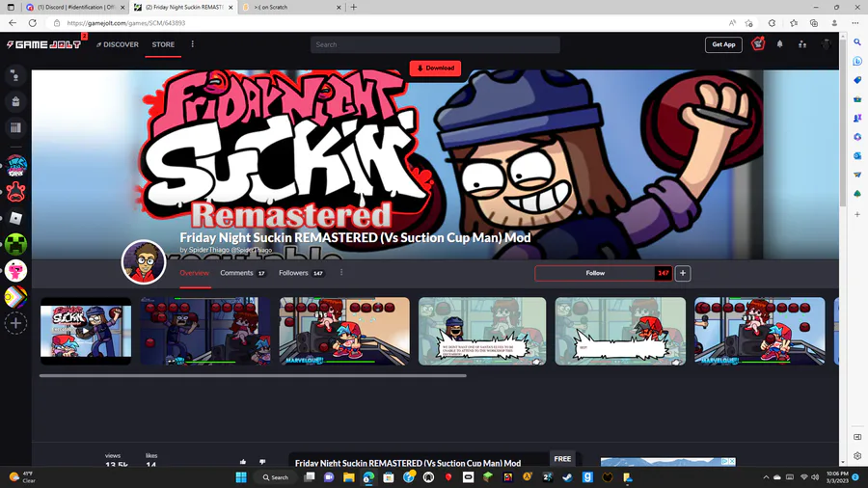Viewport: 868px width, 488px height.
Task: Open the Followers tab
Action: (x=301, y=273)
